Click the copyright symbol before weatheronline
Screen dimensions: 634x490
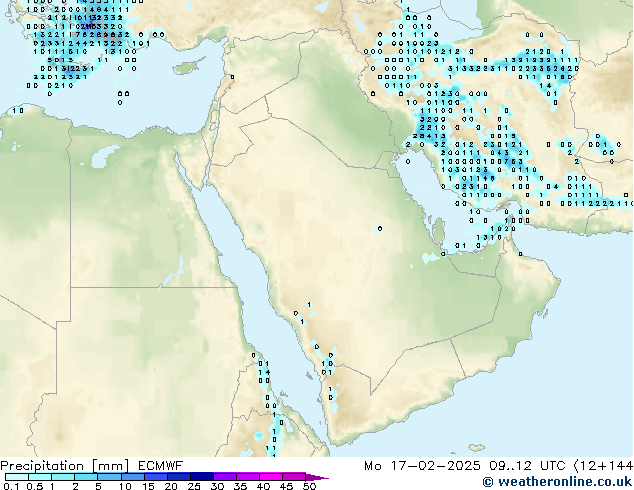488,482
